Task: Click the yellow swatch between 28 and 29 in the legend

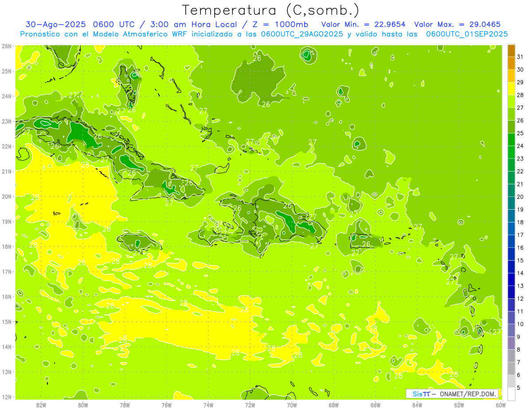Action: pyautogui.click(x=511, y=89)
